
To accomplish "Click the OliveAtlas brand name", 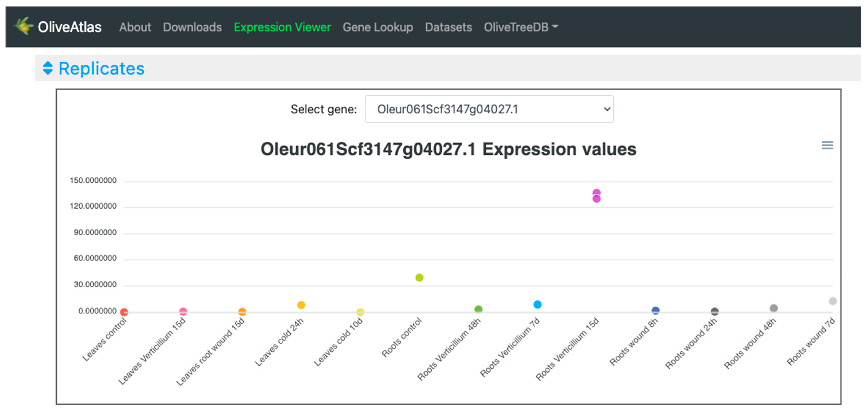I will click(x=70, y=27).
